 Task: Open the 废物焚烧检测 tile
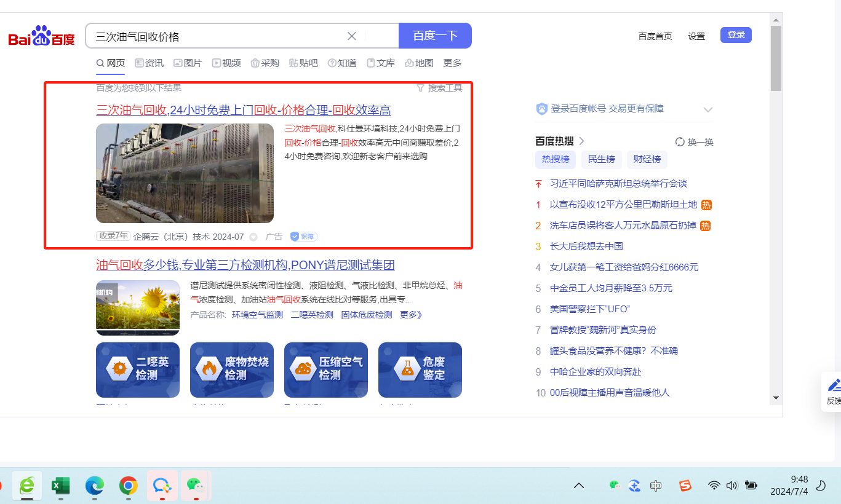(x=232, y=369)
